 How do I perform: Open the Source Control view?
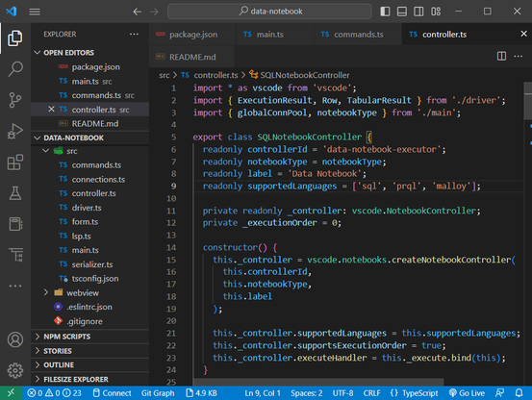[x=15, y=100]
